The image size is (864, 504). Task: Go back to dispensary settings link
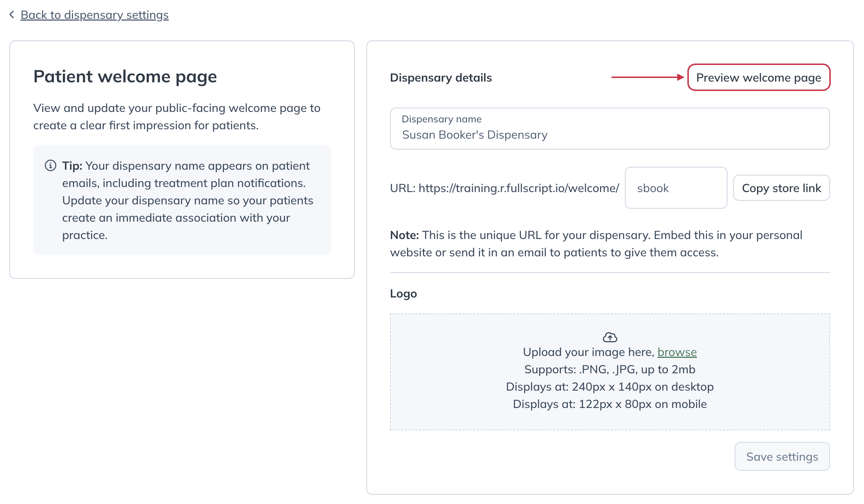[x=95, y=15]
